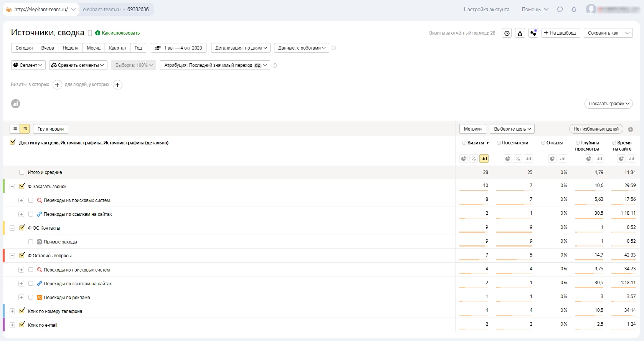644x341 pixels.
Task: Add a condition for Визиты, в которых
Action: pos(57,85)
